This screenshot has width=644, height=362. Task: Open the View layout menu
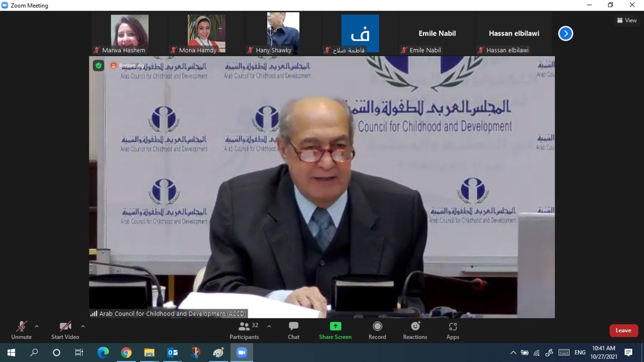click(x=627, y=20)
